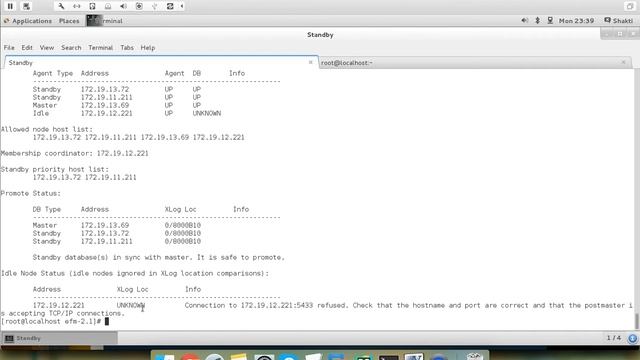Open the Places menu
Image resolution: width=640 pixels, height=360 pixels.
pos(69,21)
